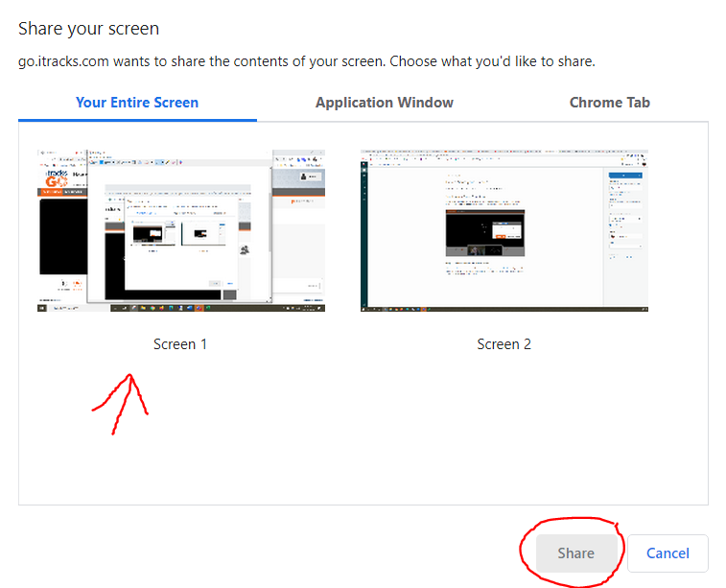The width and height of the screenshot is (726, 588).
Task: Click the Share button
Action: coord(576,553)
